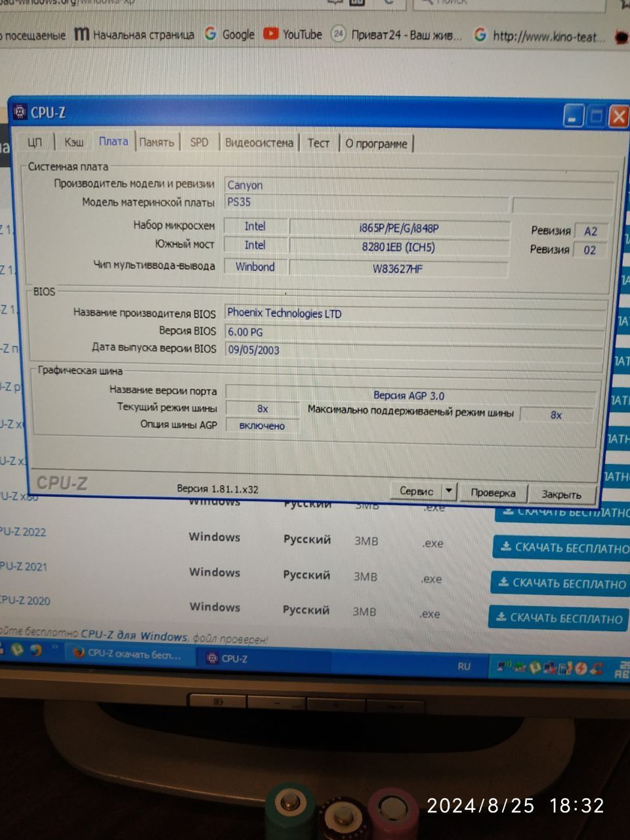Click the CPU-Z taskbar button

tap(262, 658)
